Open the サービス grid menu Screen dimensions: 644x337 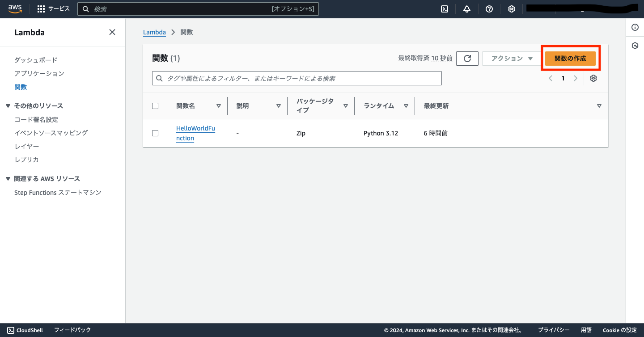(53, 9)
